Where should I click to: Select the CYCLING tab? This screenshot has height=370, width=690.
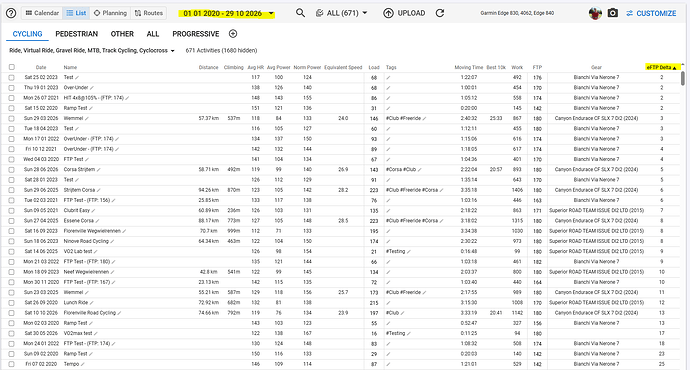click(x=27, y=34)
